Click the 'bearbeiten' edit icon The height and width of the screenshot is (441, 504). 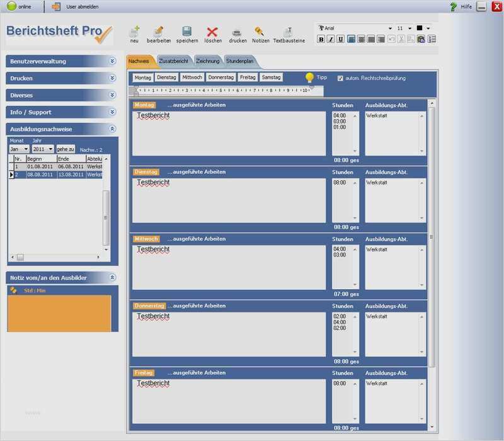(x=159, y=31)
